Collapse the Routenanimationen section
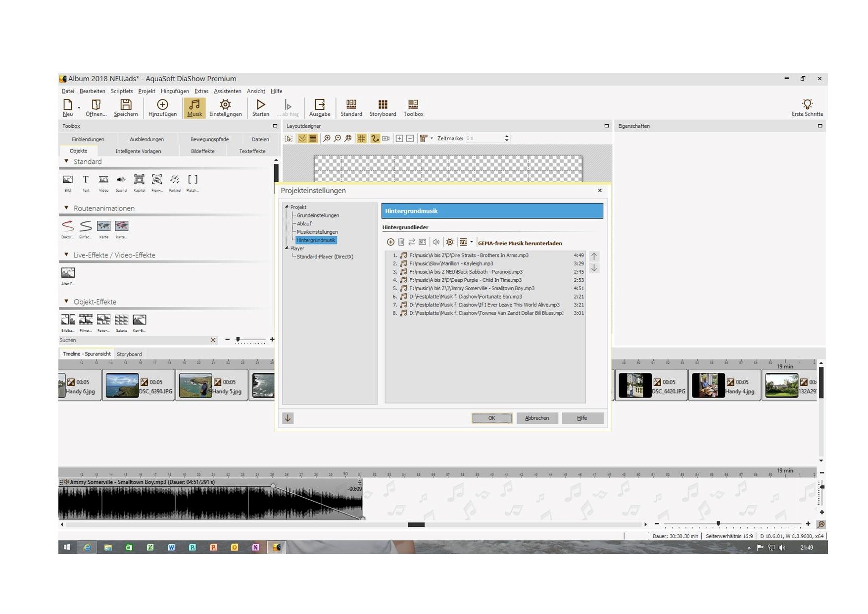Image resolution: width=868 pixels, height=614 pixels. [66, 208]
